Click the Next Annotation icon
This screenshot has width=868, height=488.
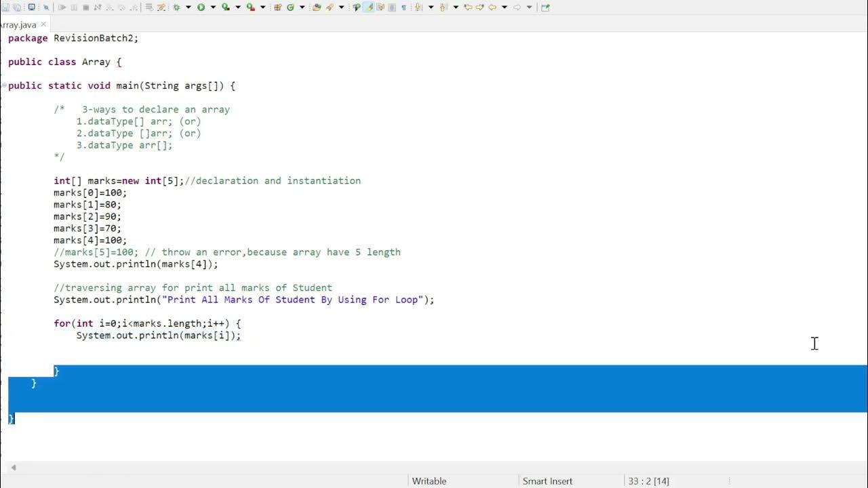418,7
